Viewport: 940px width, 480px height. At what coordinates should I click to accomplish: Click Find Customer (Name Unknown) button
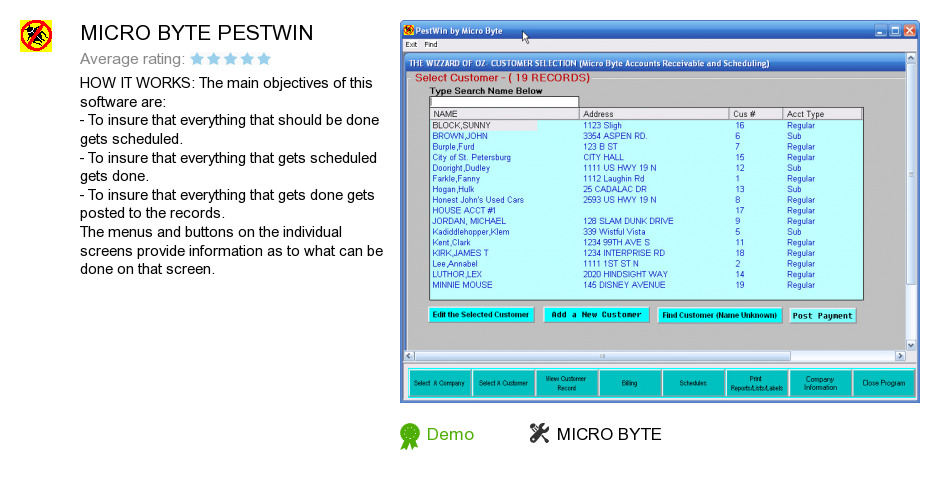(x=719, y=315)
